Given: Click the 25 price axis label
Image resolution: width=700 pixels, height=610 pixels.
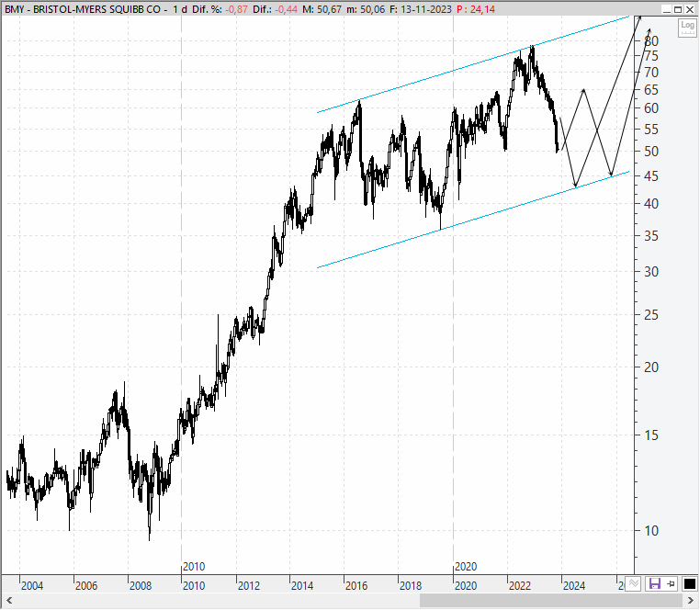Looking at the screenshot, I should pyautogui.click(x=651, y=315).
